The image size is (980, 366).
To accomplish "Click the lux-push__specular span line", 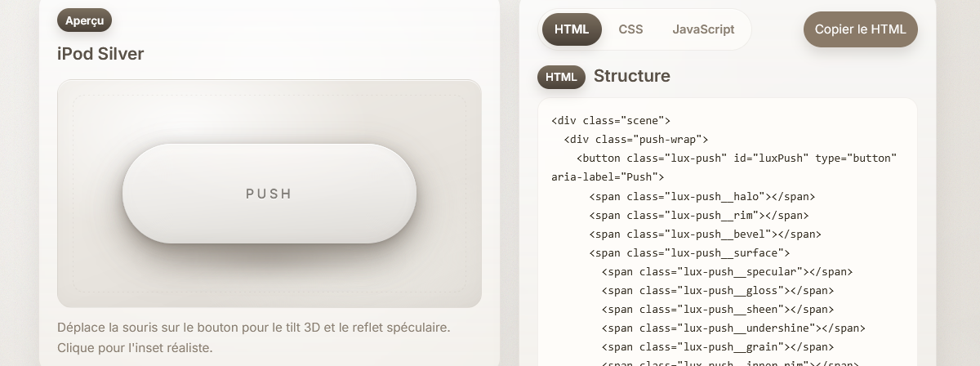I will pos(727,271).
